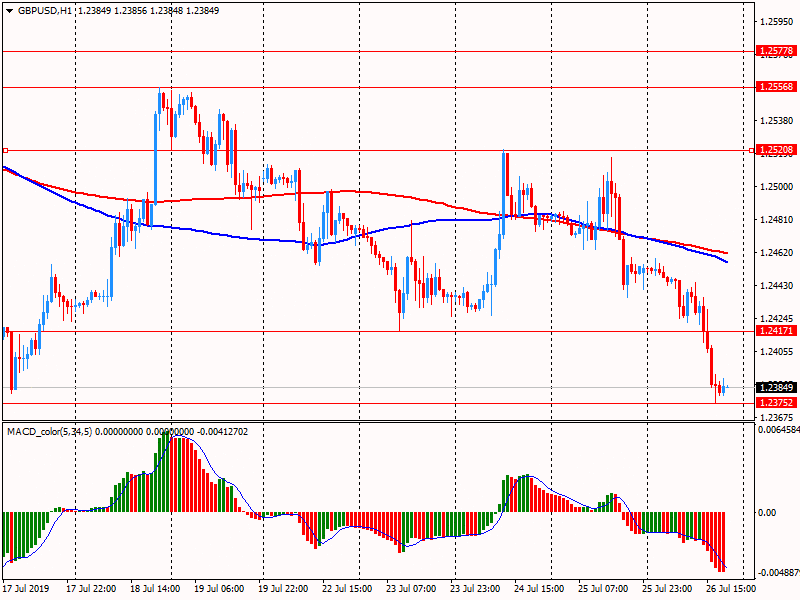Select the red 1.25778 price level label
This screenshot has width=800, height=600.
coord(776,51)
